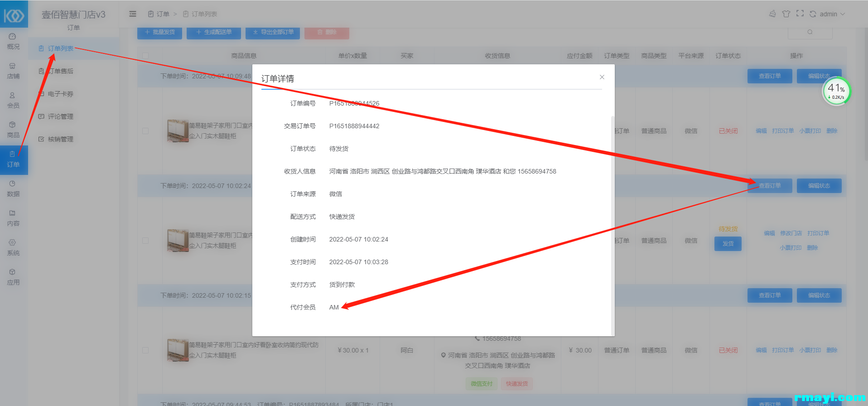Viewport: 868px width, 406px height.
Task: Click the 订单状态 column header
Action: pyautogui.click(x=728, y=56)
